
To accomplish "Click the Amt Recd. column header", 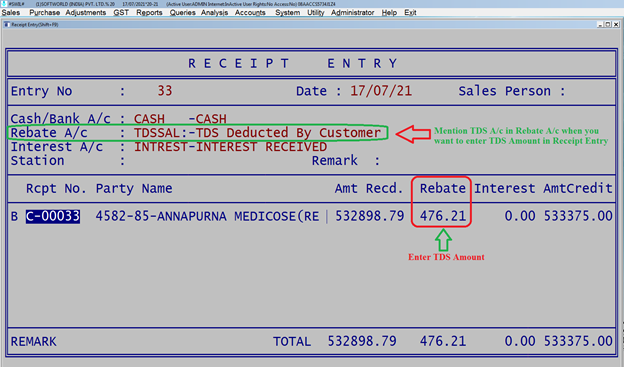I will pyautogui.click(x=369, y=188).
